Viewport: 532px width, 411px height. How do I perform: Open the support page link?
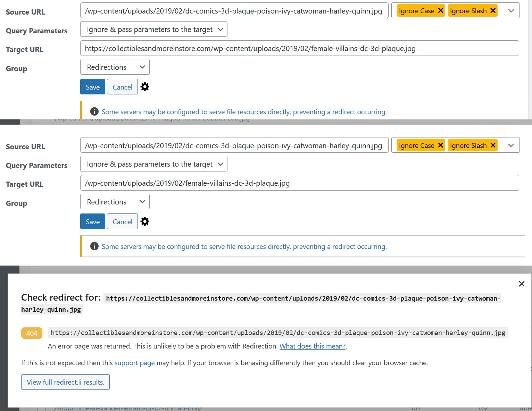click(x=134, y=363)
